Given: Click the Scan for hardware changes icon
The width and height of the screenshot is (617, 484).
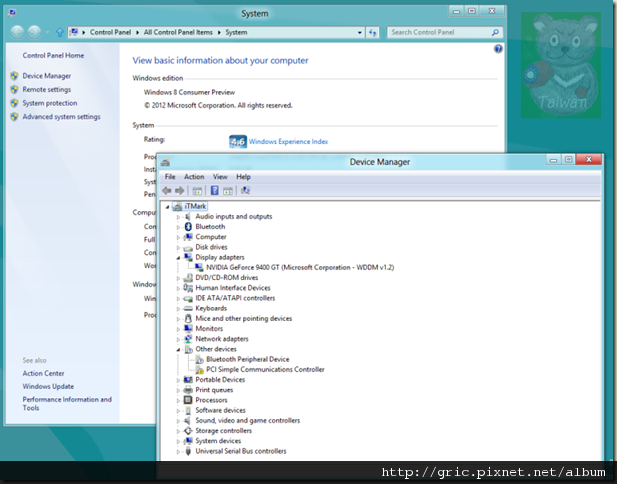Looking at the screenshot, I should 245,190.
